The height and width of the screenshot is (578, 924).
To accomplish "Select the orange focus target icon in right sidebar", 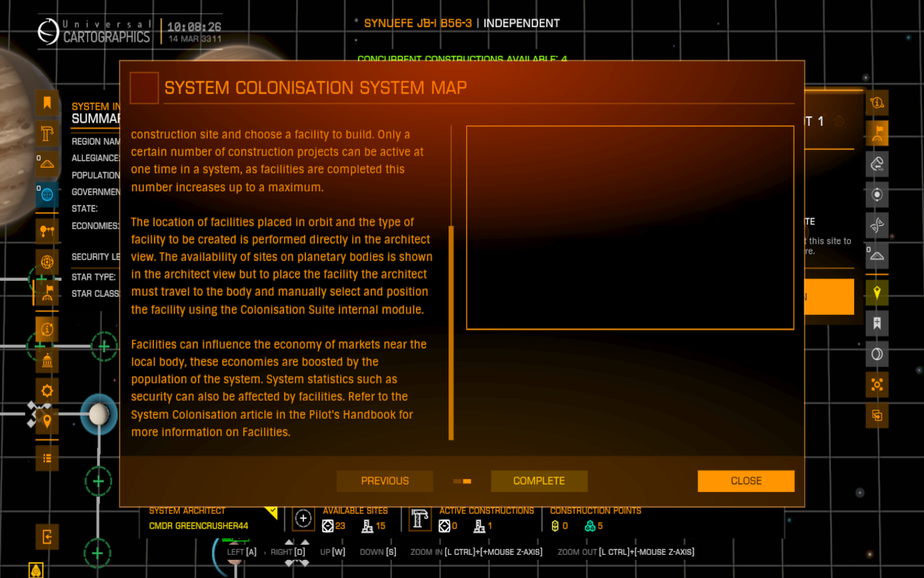I will pos(877,385).
